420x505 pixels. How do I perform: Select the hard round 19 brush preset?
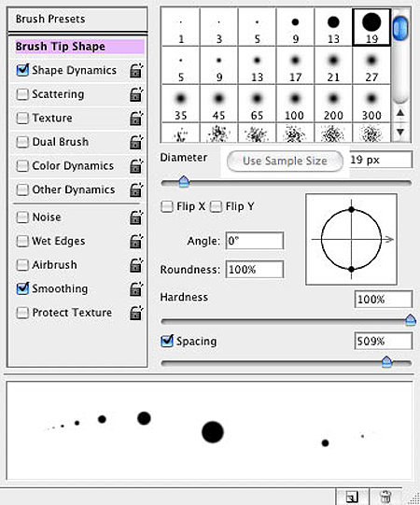point(371,27)
